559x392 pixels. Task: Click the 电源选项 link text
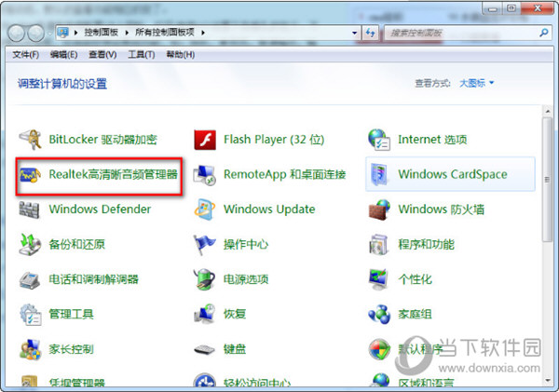click(246, 279)
